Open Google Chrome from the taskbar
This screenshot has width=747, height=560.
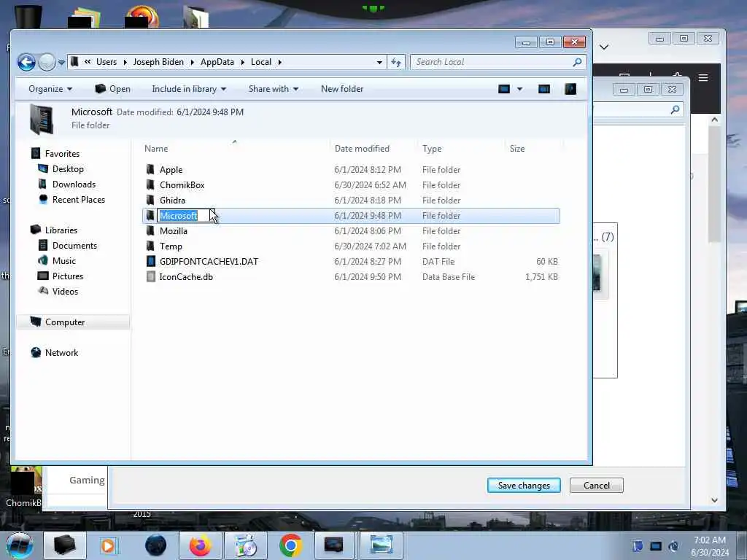click(x=290, y=545)
